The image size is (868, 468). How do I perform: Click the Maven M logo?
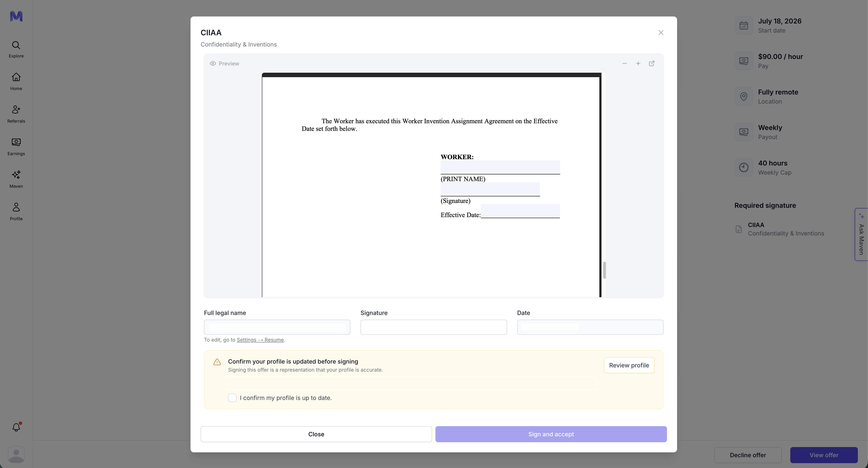tap(16, 16)
